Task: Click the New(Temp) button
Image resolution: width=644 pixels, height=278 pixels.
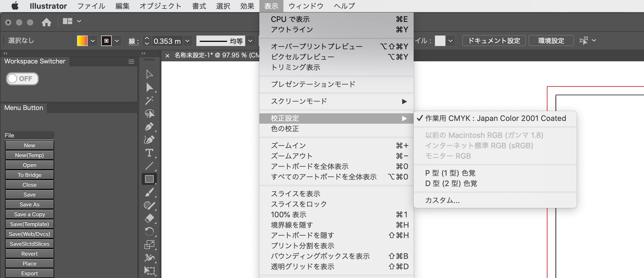Action: [30, 155]
